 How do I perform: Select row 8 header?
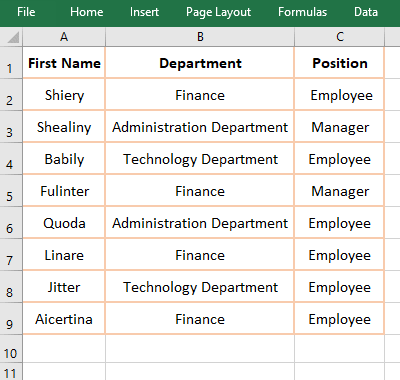coord(11,287)
